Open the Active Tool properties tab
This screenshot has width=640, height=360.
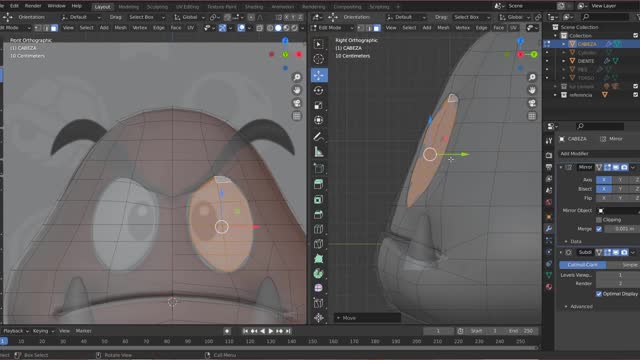[x=549, y=141]
